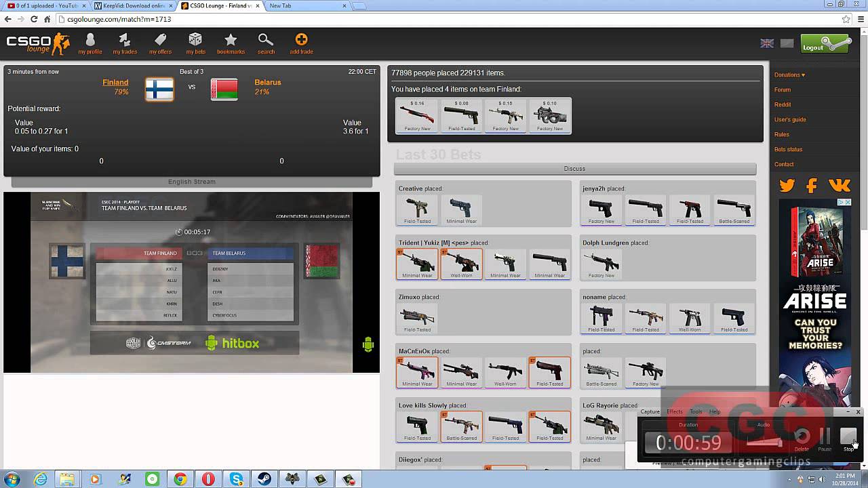Click Dolph Lundgren's Factory New rifle item
Screen dimensions: 868x488
601,264
